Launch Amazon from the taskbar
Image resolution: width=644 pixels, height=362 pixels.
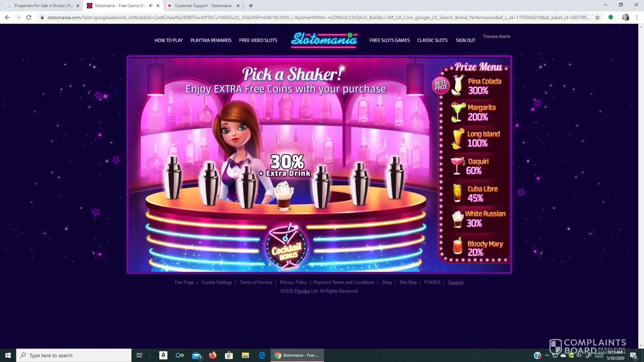[163, 355]
